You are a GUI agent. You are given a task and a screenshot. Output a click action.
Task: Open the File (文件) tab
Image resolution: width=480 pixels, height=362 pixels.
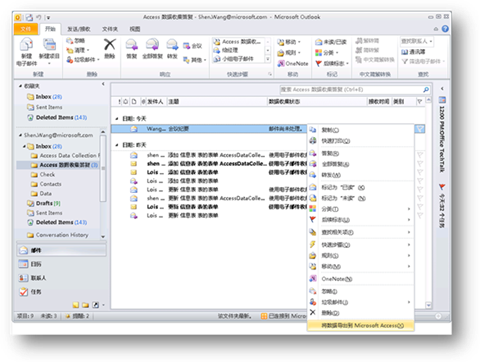(26, 29)
